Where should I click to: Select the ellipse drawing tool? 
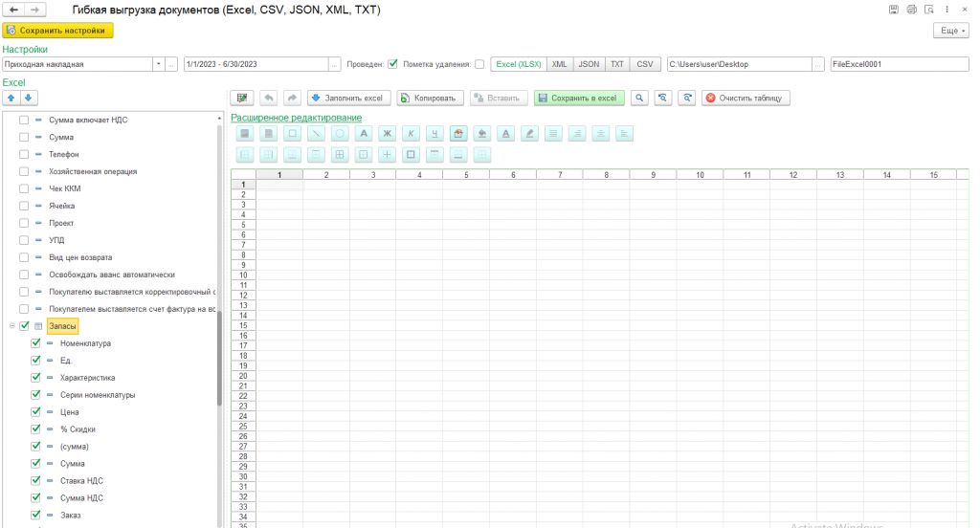(340, 134)
